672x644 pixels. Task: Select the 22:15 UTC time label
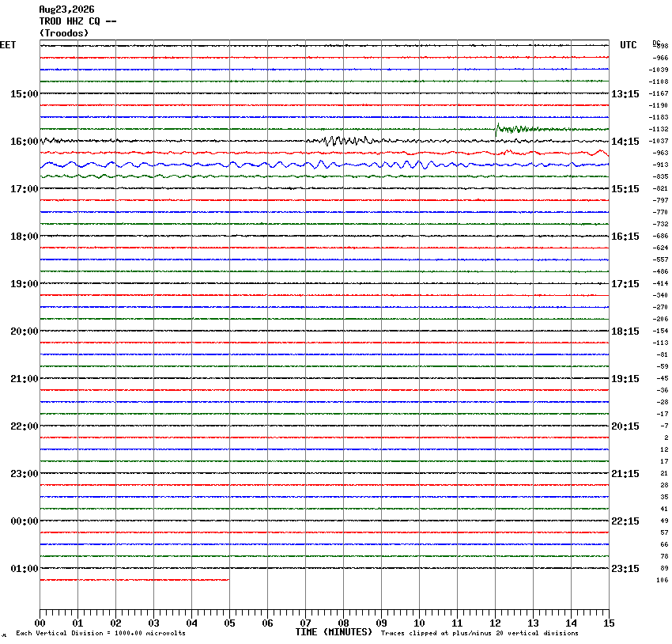pos(625,521)
